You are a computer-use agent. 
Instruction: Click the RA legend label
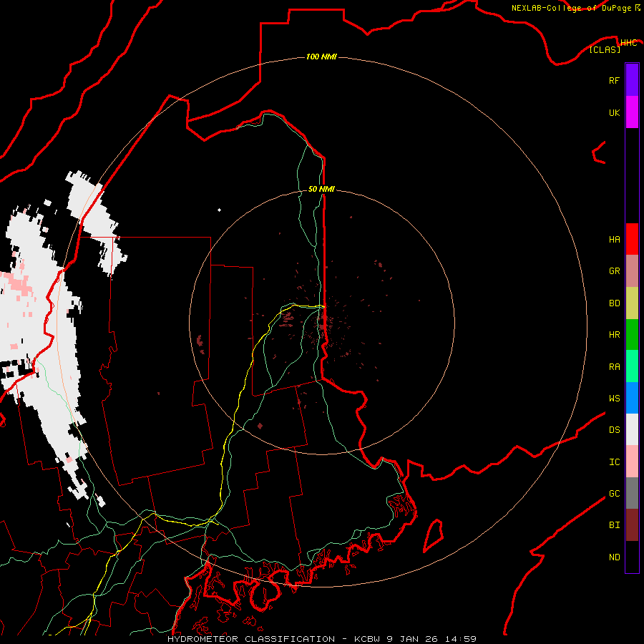click(614, 367)
